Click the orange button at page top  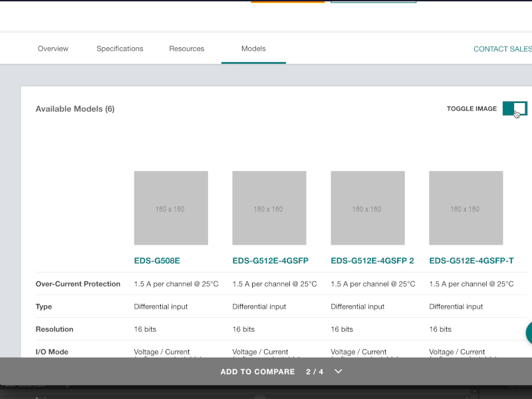[x=287, y=3]
